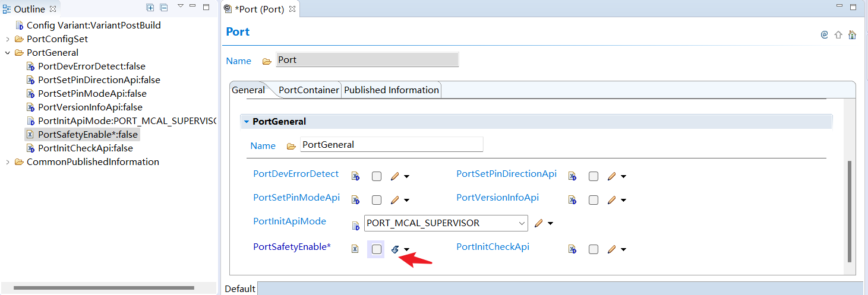Viewport: 868px width, 295px height.
Task: Collapse all nodes in the Outline view
Action: click(x=164, y=8)
